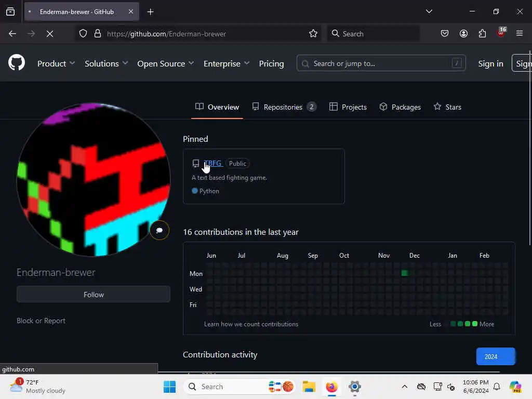This screenshot has width=532, height=399.
Task: Open the Extensions puzzle icon
Action: pyautogui.click(x=482, y=34)
